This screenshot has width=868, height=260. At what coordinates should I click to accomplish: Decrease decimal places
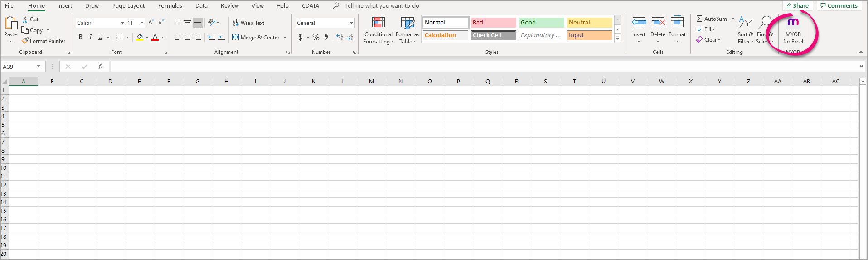[350, 37]
